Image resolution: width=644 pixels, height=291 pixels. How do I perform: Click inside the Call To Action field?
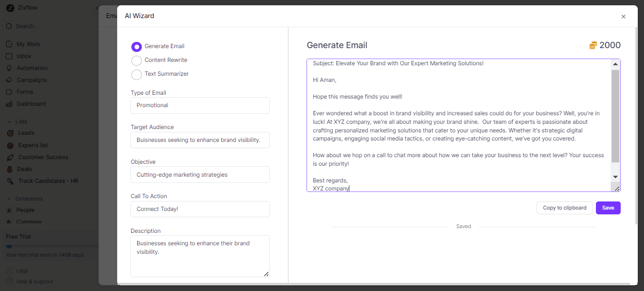click(x=200, y=209)
